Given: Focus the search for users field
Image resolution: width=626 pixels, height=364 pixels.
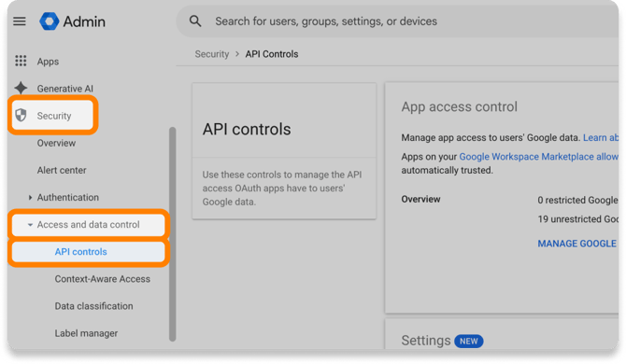Looking at the screenshot, I should point(398,21).
